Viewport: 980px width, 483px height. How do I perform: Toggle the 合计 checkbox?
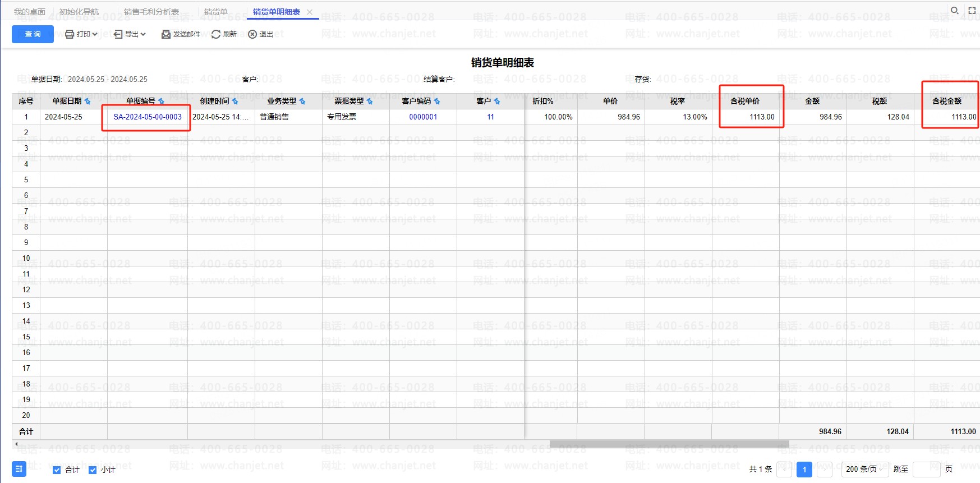[57, 470]
